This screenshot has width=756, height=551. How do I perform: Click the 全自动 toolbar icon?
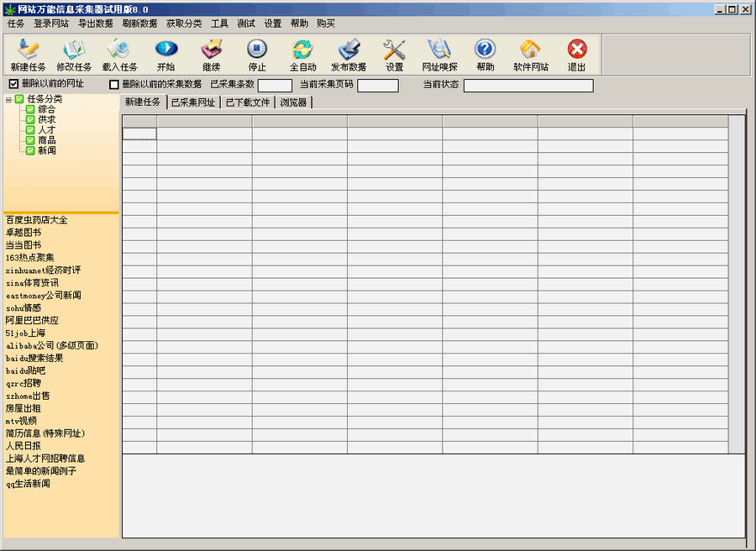click(x=302, y=50)
